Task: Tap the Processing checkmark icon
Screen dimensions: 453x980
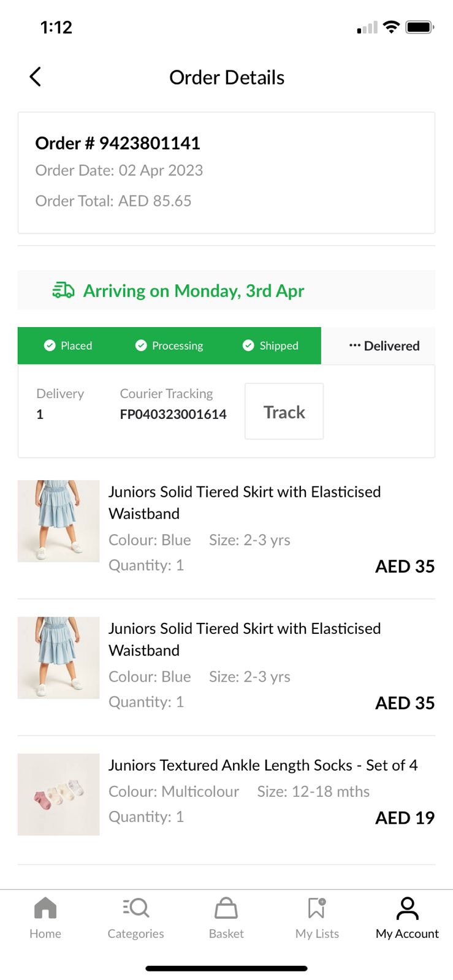Action: (141, 345)
